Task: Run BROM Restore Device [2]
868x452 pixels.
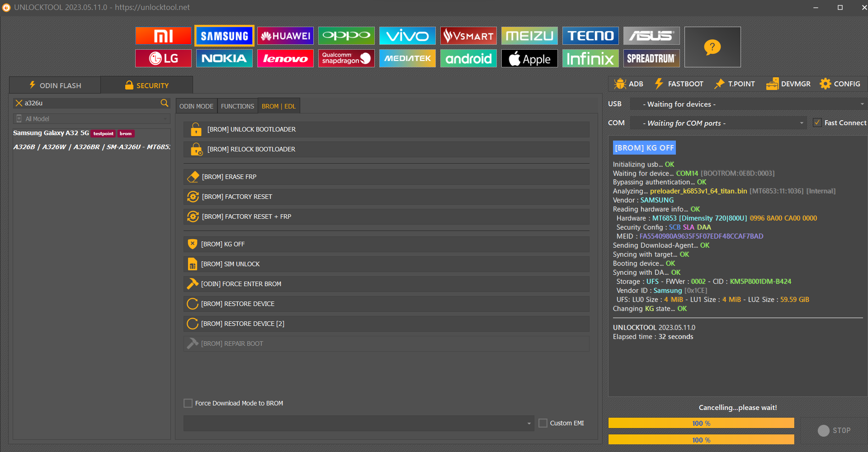Action: click(x=387, y=324)
